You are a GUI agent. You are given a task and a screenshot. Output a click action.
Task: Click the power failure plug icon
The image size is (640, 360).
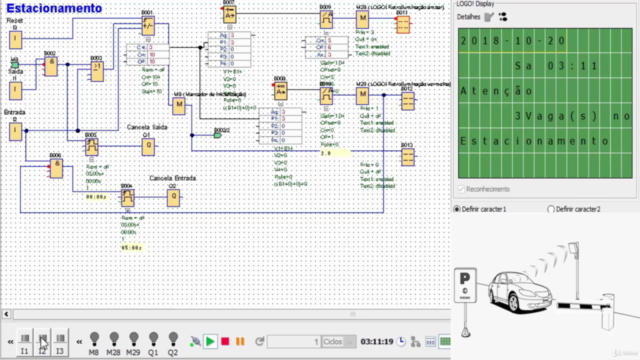point(195,341)
